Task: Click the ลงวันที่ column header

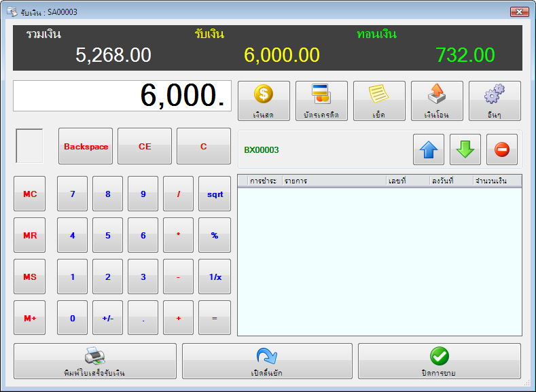Action: point(451,181)
